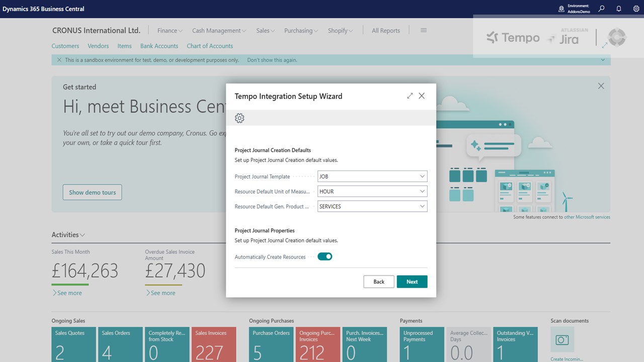Viewport: 644px width, 362px height.
Task: Open Purch. Invoices Next Week tile
Action: point(365,344)
